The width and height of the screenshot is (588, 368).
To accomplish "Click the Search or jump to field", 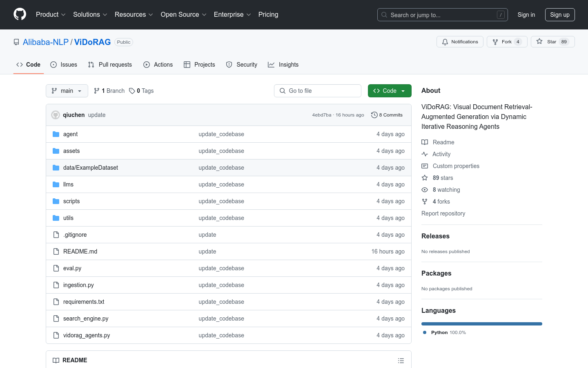I will (443, 15).
